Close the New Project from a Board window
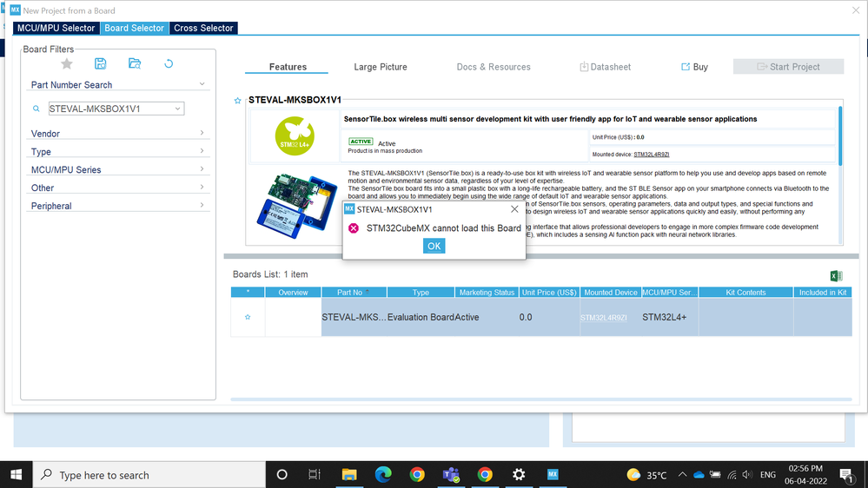 pyautogui.click(x=856, y=10)
